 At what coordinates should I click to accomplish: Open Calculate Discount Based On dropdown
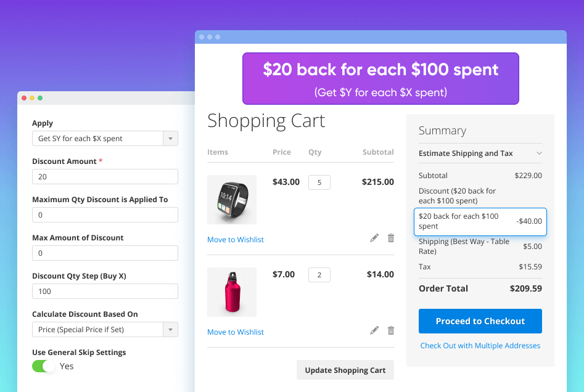pos(105,330)
